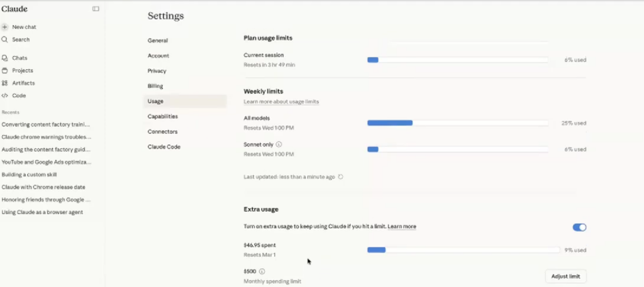The image size is (644, 287).
Task: Go to the Connectors settings tab
Action: coord(162,132)
